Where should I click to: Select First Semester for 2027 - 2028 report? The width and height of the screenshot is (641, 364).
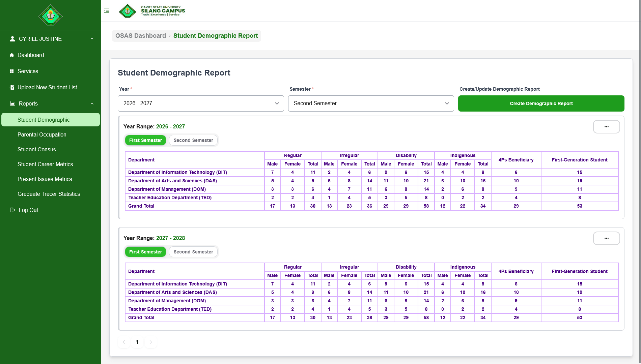click(x=145, y=252)
